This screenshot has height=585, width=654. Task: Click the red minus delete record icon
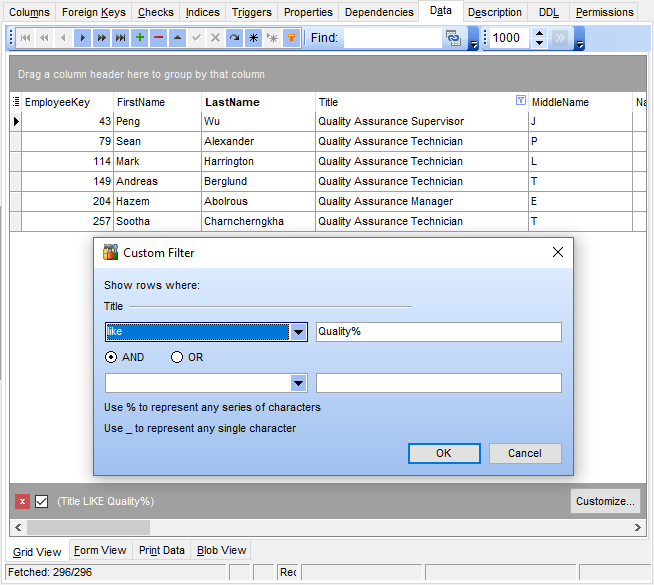pos(158,38)
